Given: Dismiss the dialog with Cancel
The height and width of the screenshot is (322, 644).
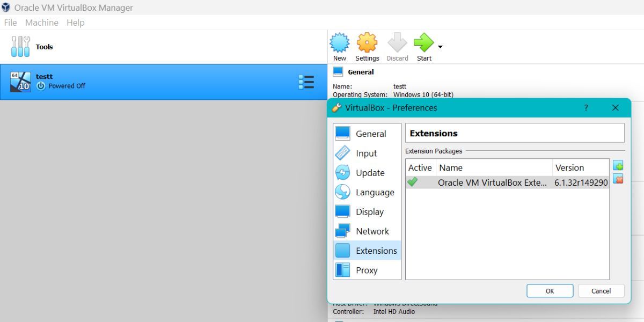Looking at the screenshot, I should click(601, 290).
